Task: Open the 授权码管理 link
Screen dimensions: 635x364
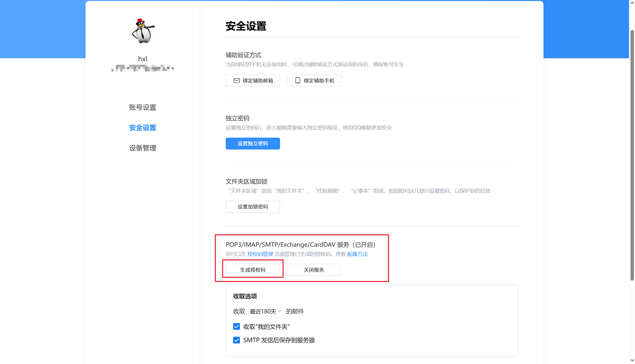Action: (260, 254)
